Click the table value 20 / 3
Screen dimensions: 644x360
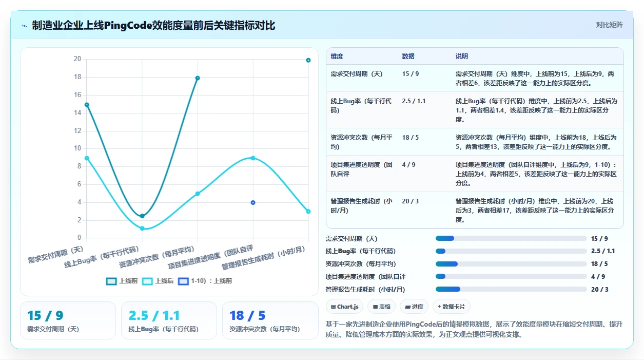coord(411,201)
